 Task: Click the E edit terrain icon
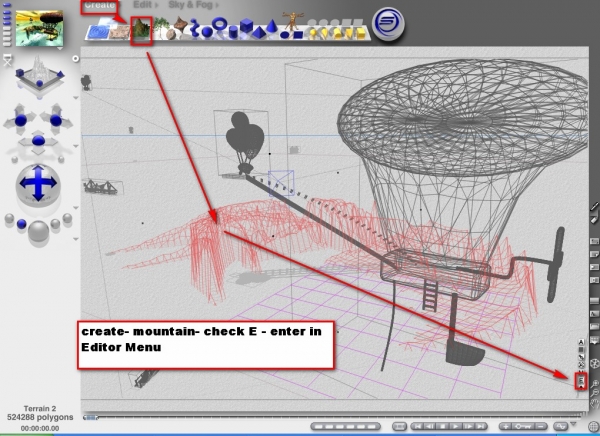tap(581, 380)
